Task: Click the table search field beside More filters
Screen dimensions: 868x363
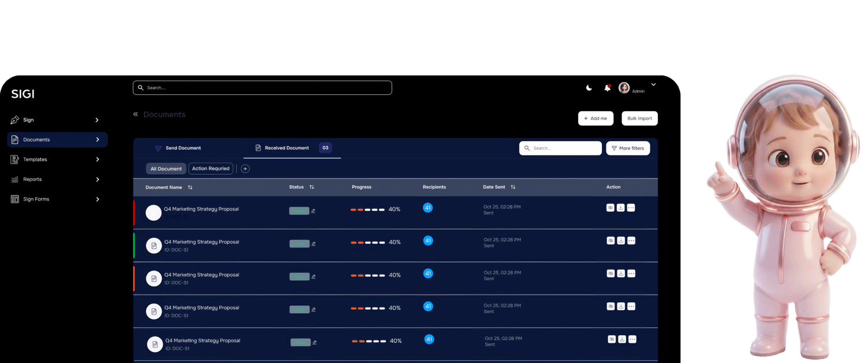Action: pos(560,148)
